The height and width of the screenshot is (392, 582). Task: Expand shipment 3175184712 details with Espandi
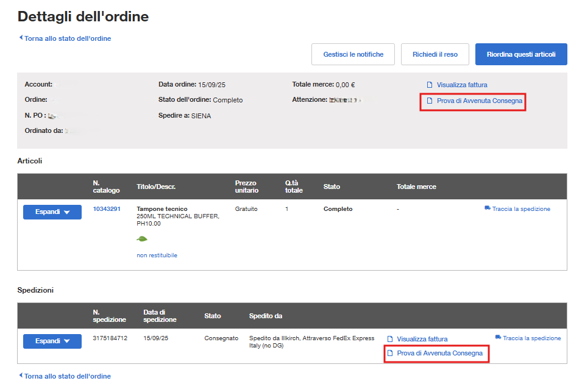[x=52, y=341]
